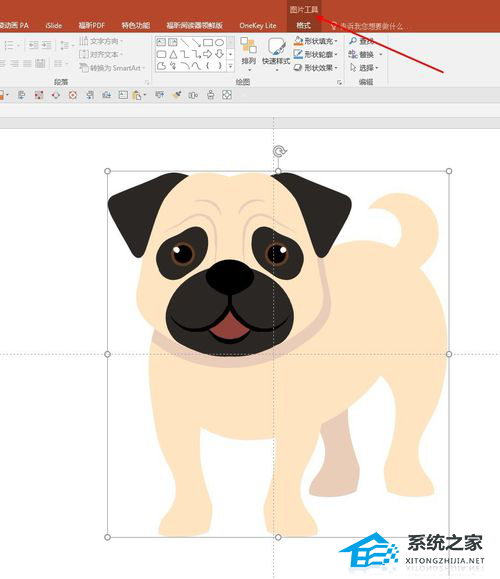Open the 形状轮廓 dropdown
Image resolution: width=500 pixels, height=579 pixels.
click(316, 54)
